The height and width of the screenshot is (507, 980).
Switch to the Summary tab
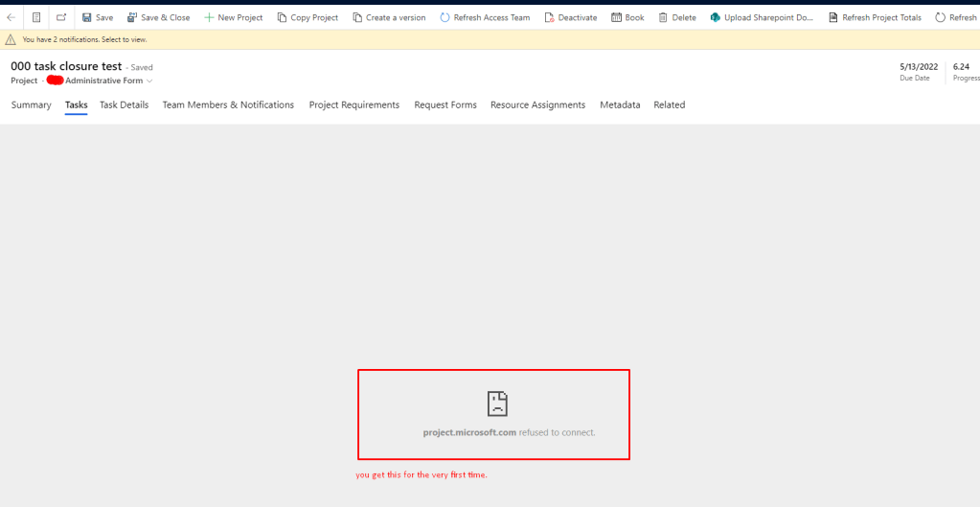tap(31, 105)
